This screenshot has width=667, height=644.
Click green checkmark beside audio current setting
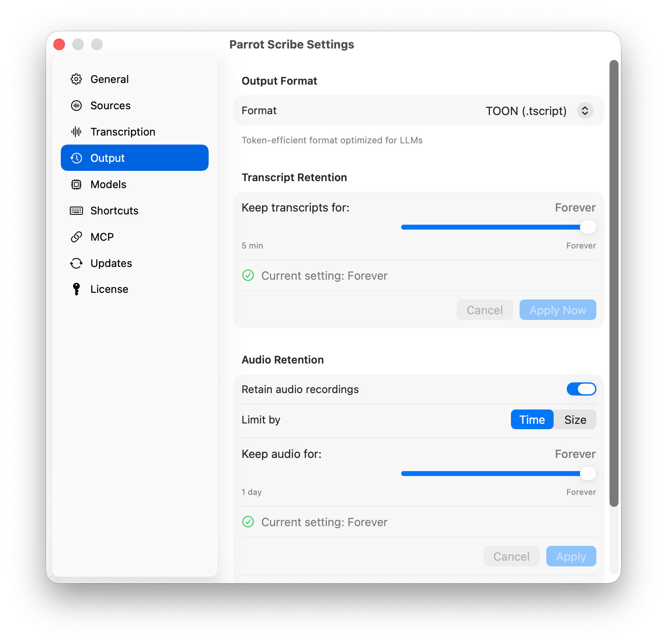pos(248,522)
